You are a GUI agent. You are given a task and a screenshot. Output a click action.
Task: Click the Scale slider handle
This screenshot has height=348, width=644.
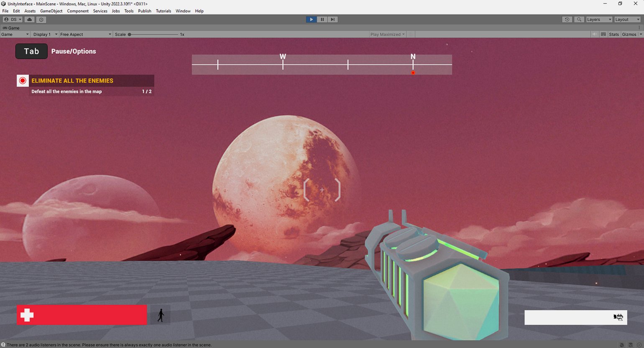point(130,35)
